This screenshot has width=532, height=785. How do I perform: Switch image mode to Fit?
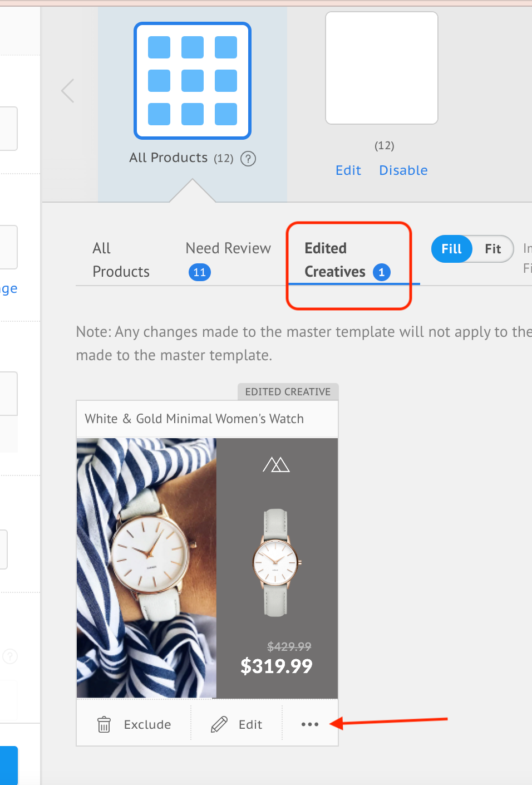[493, 249]
